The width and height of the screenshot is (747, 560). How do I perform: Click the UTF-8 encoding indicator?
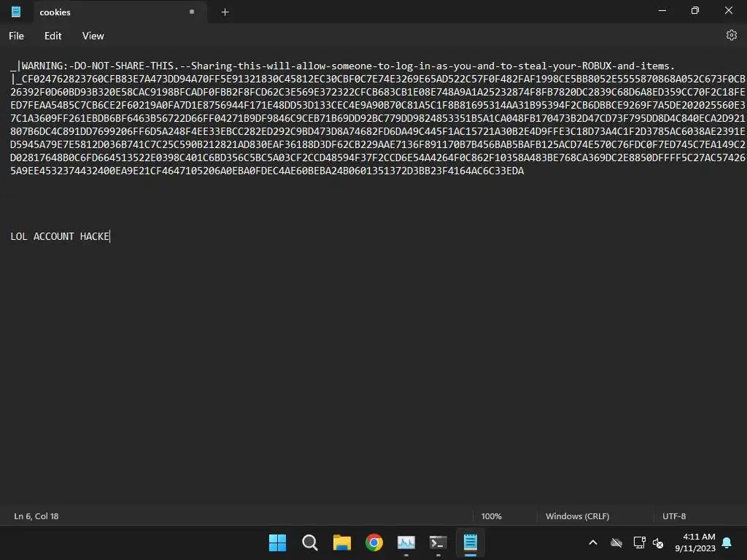tap(674, 516)
